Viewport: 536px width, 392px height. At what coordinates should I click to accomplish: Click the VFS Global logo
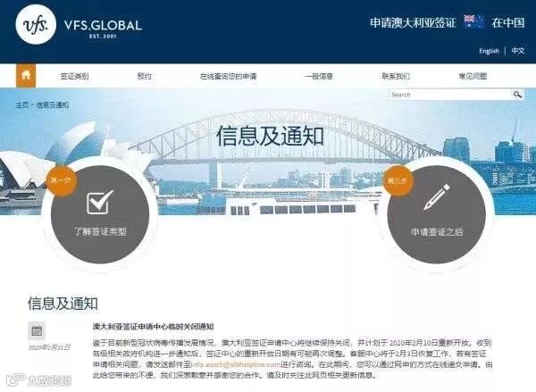pyautogui.click(x=79, y=25)
